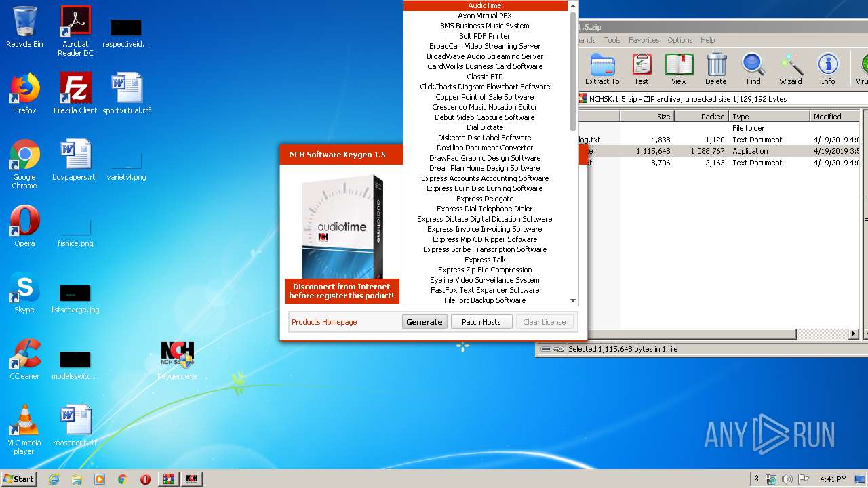
Task: Click the Generate button
Action: 425,322
